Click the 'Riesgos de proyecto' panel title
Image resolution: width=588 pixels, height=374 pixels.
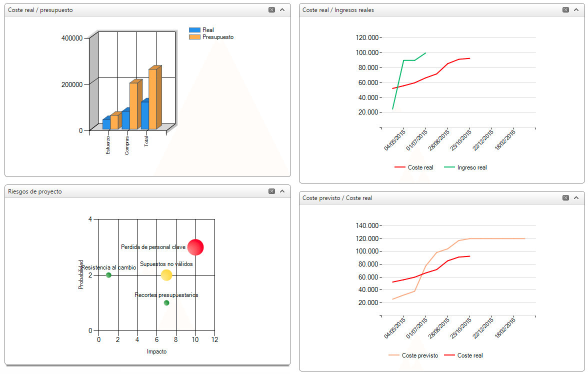[35, 191]
